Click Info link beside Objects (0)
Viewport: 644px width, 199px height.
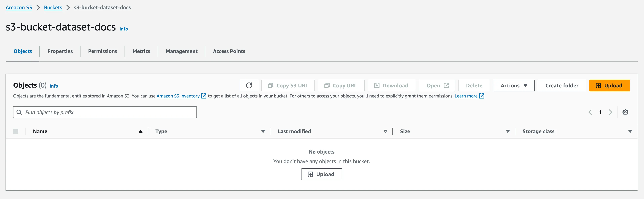(54, 86)
